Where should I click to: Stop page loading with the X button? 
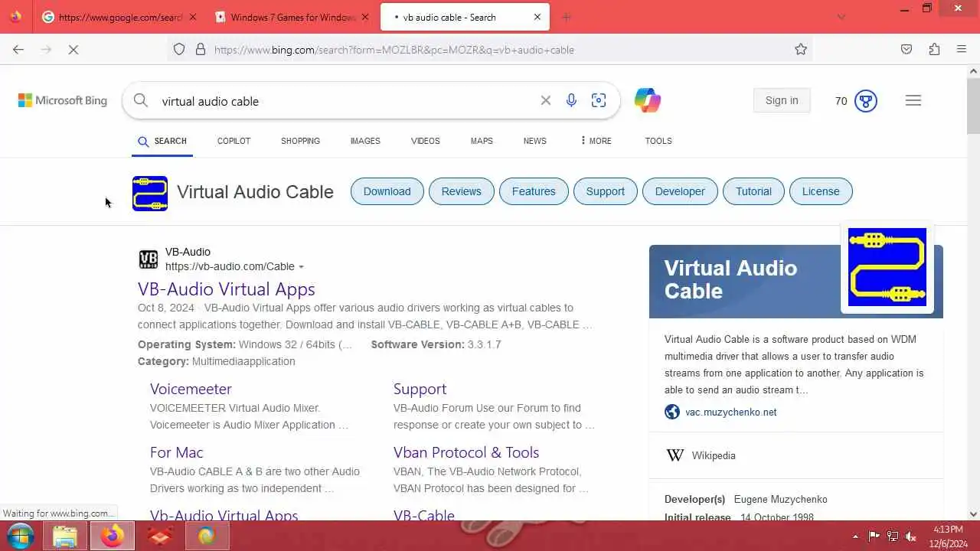[x=73, y=50]
